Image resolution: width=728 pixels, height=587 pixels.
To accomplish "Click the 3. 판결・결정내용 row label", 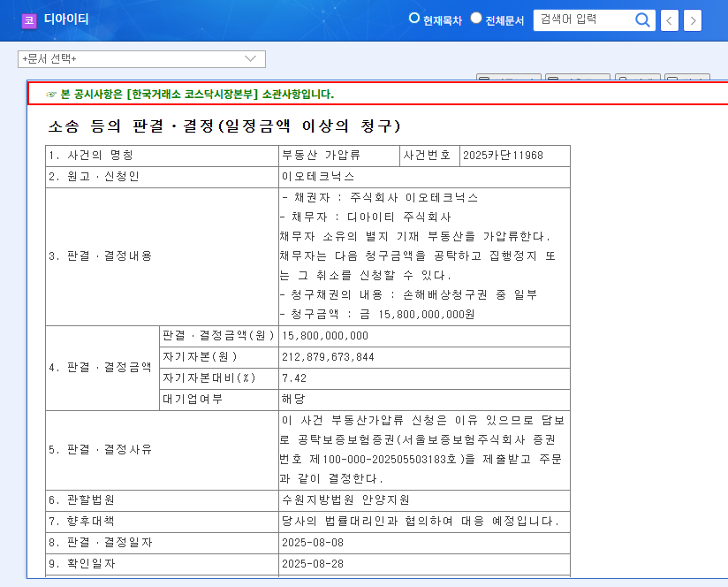I will point(101,256).
